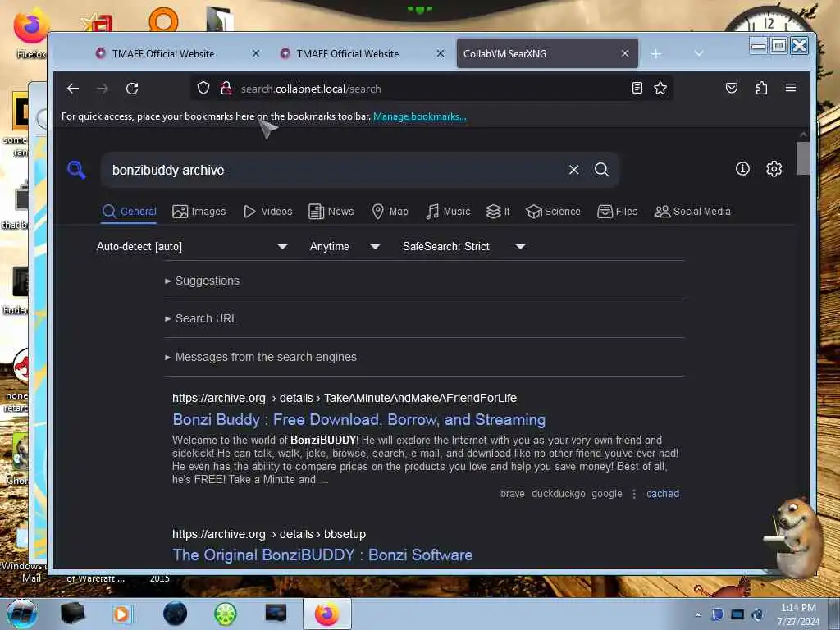Image resolution: width=840 pixels, height=630 pixels.
Task: Open the Pocket save icon
Action: pyautogui.click(x=731, y=88)
